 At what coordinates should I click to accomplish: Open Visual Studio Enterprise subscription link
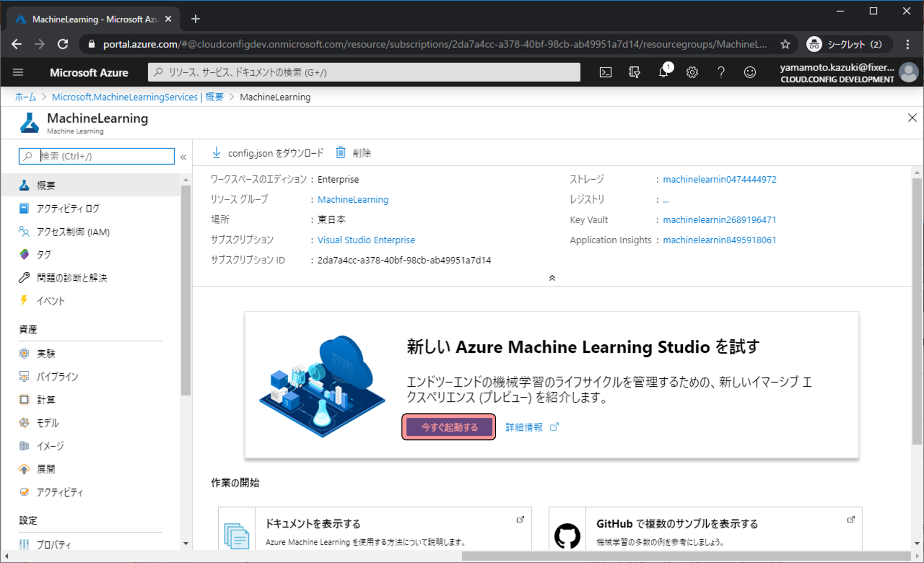coord(366,240)
